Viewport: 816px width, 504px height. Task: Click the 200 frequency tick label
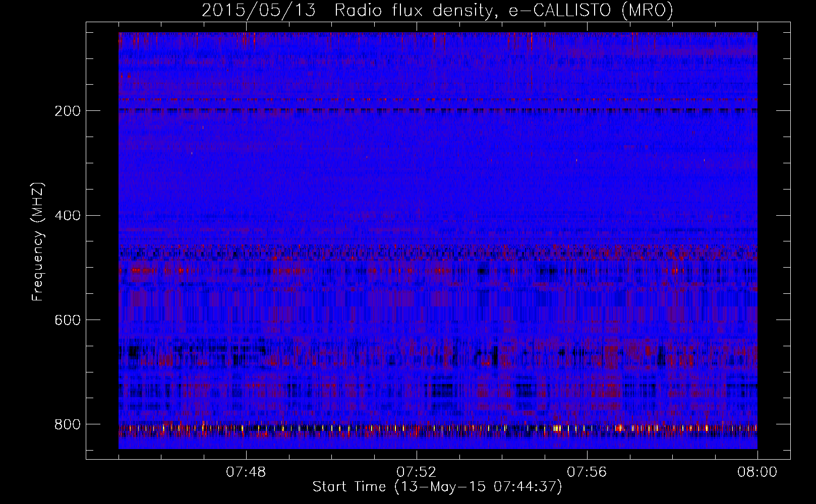[x=67, y=111]
